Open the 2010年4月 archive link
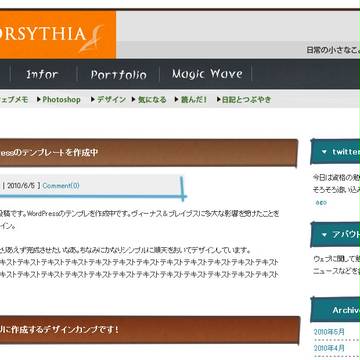 tap(329, 348)
